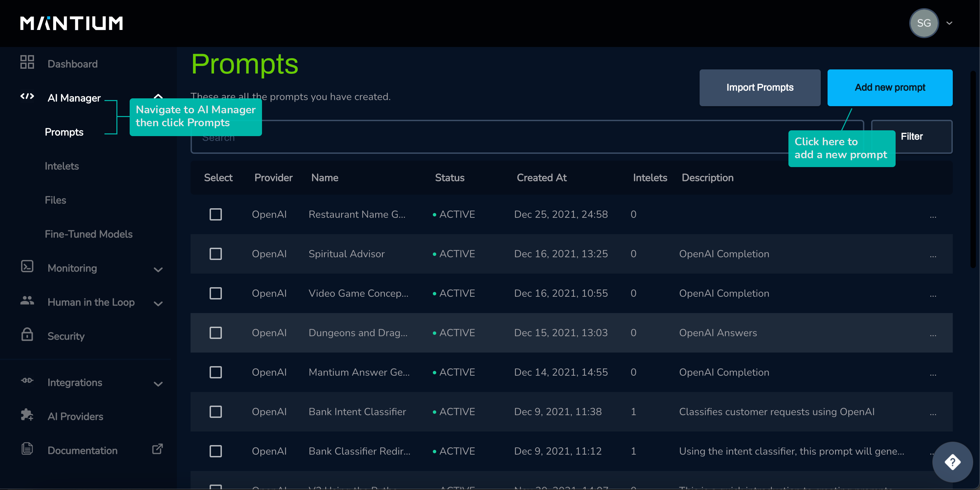
Task: Click the Monitoring terminal icon
Action: pyautogui.click(x=27, y=267)
